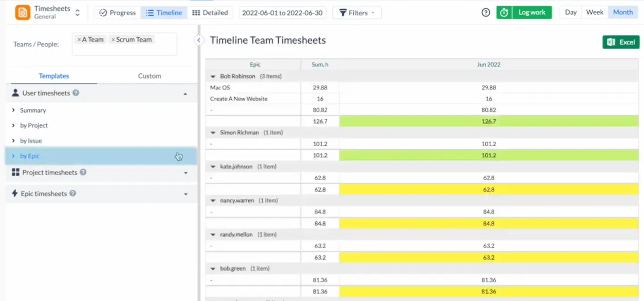644x301 pixels.
Task: Click the 29.88 Sum cell for Mac OS
Action: [x=320, y=88]
